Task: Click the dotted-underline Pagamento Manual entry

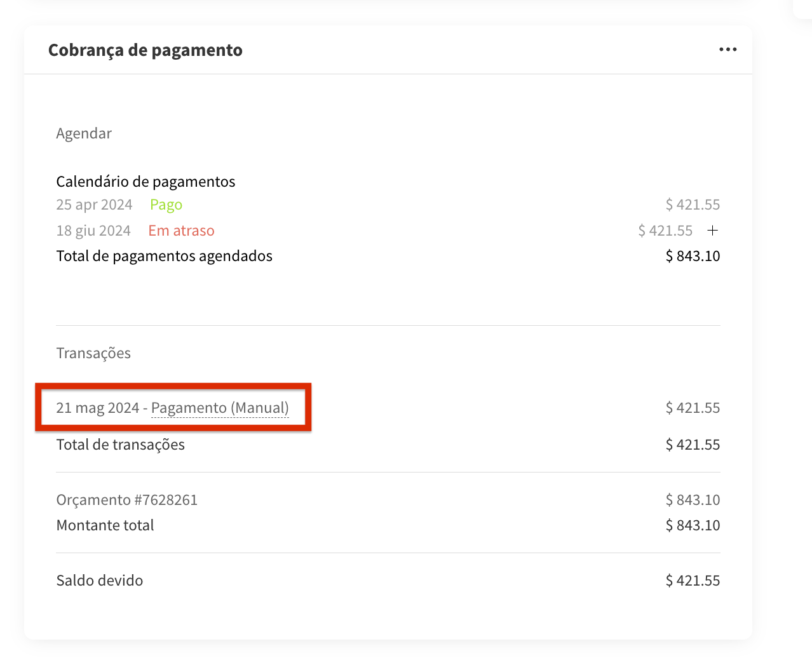Action: 220,408
